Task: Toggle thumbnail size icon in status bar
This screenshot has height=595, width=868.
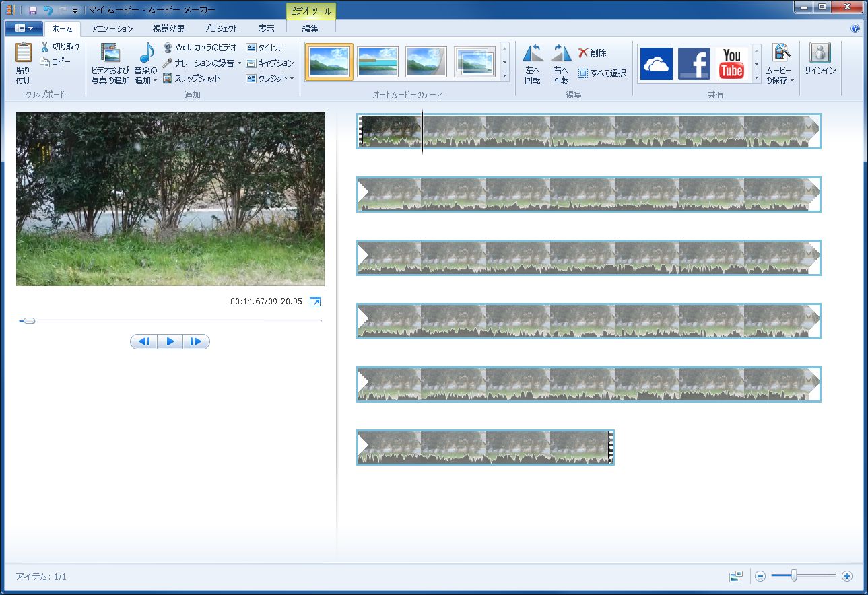Action: coord(735,576)
